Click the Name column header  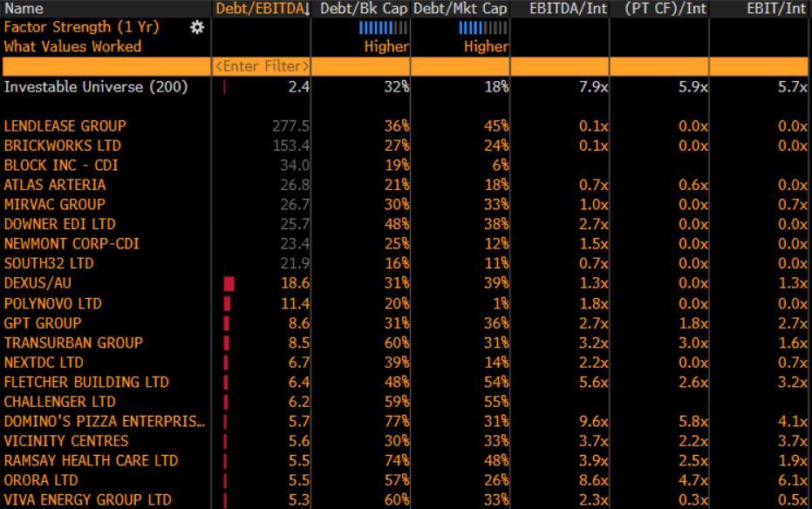[x=24, y=8]
